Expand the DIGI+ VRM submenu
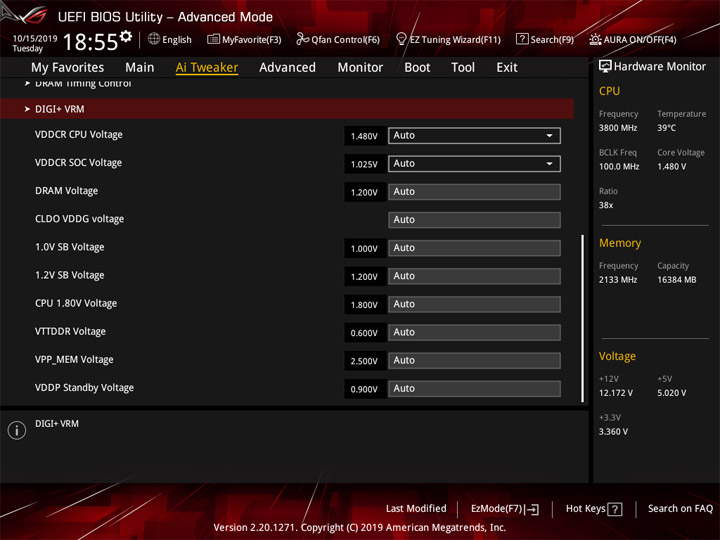This screenshot has width=720, height=540. [x=287, y=109]
